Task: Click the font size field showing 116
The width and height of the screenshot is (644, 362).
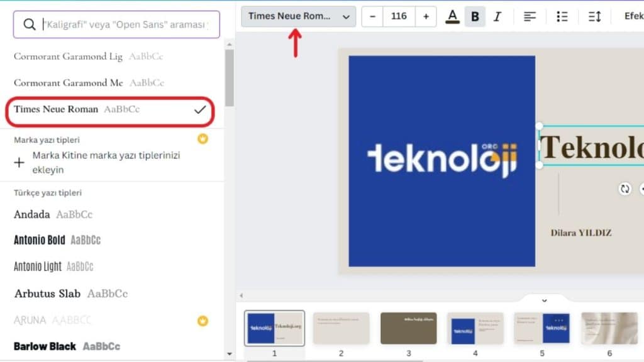Action: [x=399, y=16]
